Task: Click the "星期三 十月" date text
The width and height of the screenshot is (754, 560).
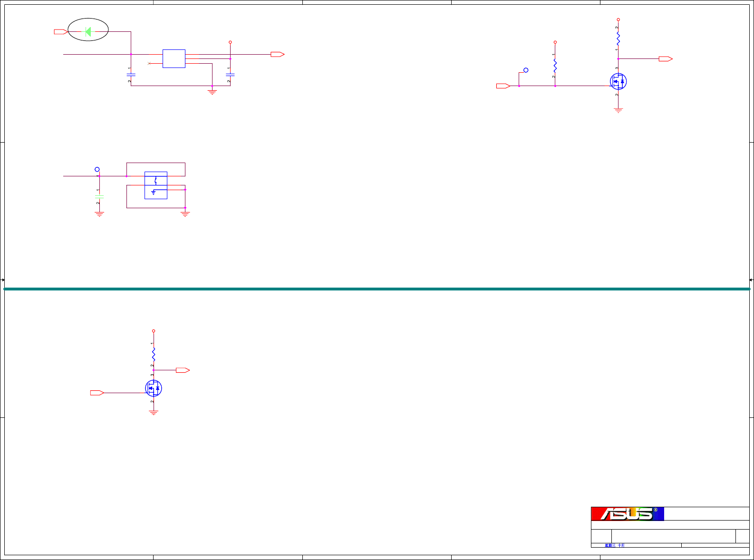Action: coord(615,546)
